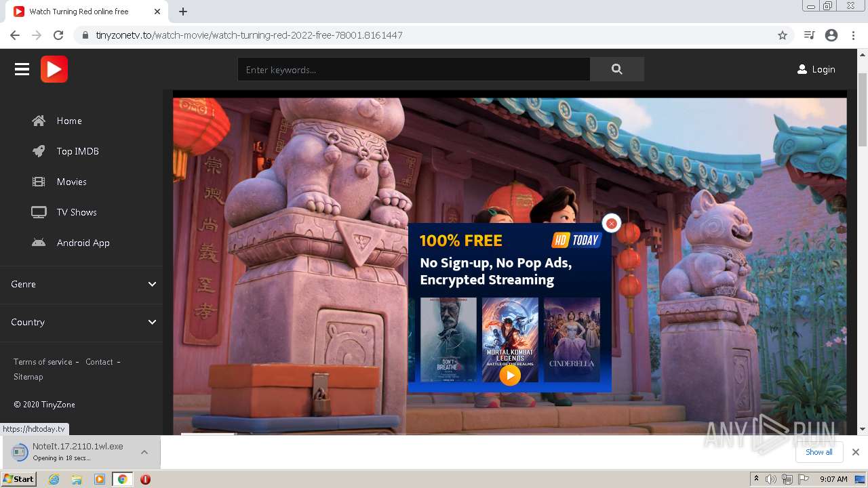Click the red Opera taskbar icon
The image size is (868, 488).
tap(145, 479)
